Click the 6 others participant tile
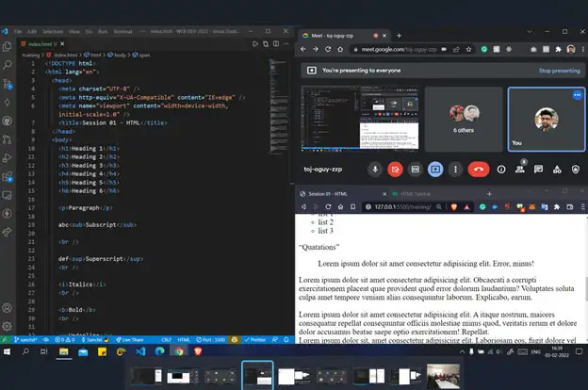This screenshot has height=390, width=588. [464, 120]
